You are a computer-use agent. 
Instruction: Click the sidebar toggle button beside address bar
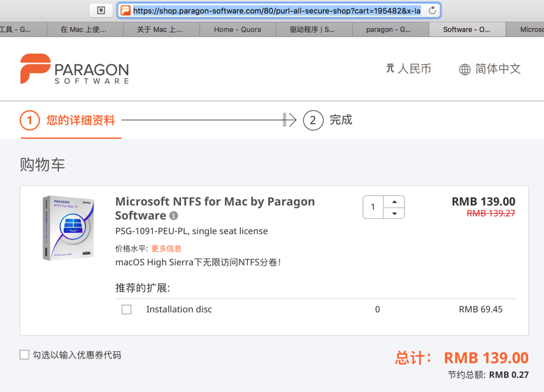(x=101, y=10)
